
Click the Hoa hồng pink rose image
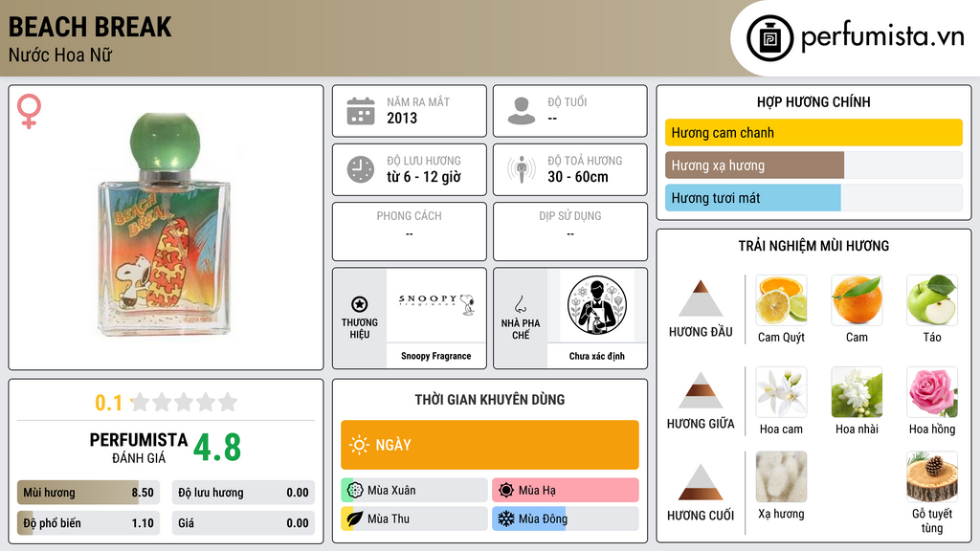click(x=932, y=392)
